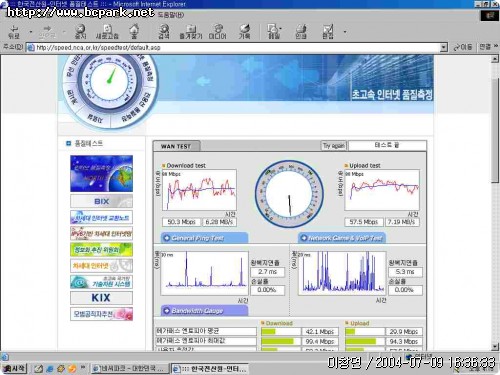
Task: Click the Home (홈) toolbar icon
Action: [134, 32]
